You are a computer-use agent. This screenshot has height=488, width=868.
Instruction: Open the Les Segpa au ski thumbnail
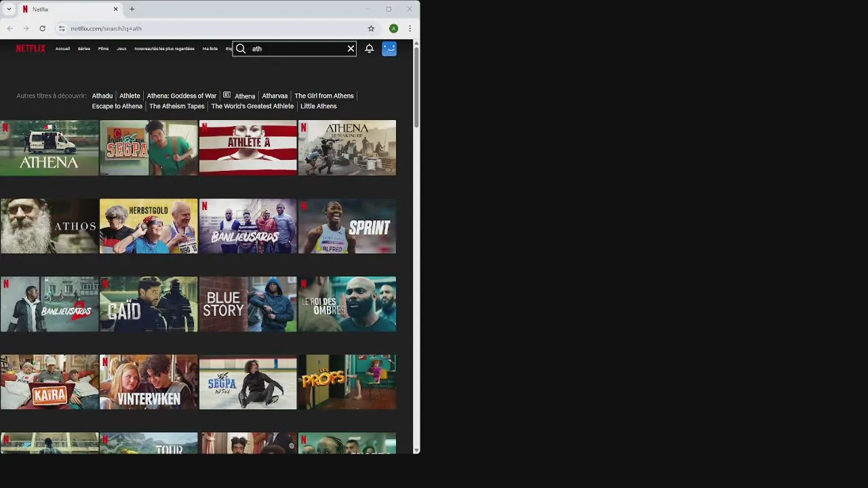coord(248,382)
